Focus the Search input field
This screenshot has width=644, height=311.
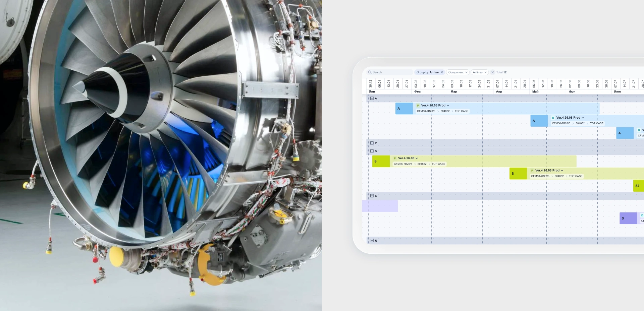pos(391,72)
